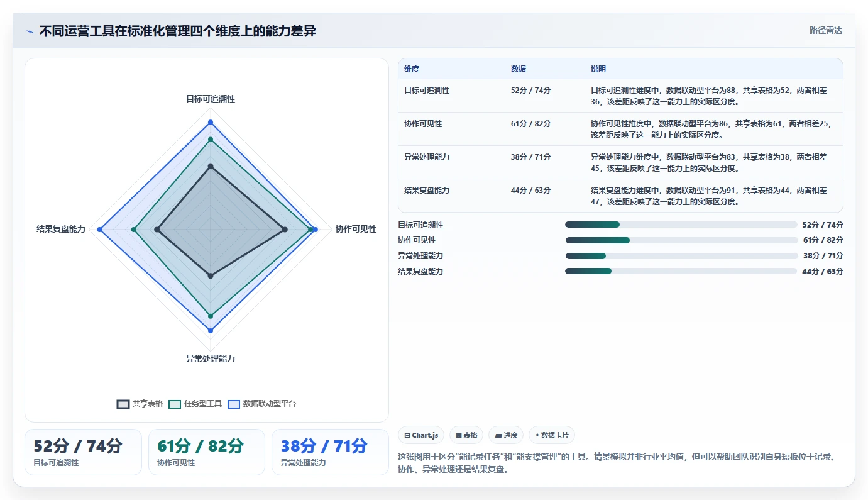Select the 38分 / 71分 table cell
Viewport: 868px width, 500px height.
pyautogui.click(x=531, y=157)
